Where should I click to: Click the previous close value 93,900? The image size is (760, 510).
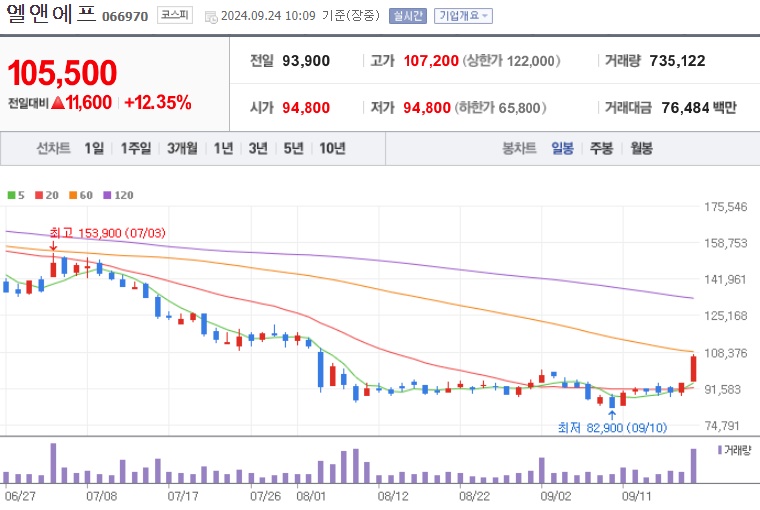(306, 61)
